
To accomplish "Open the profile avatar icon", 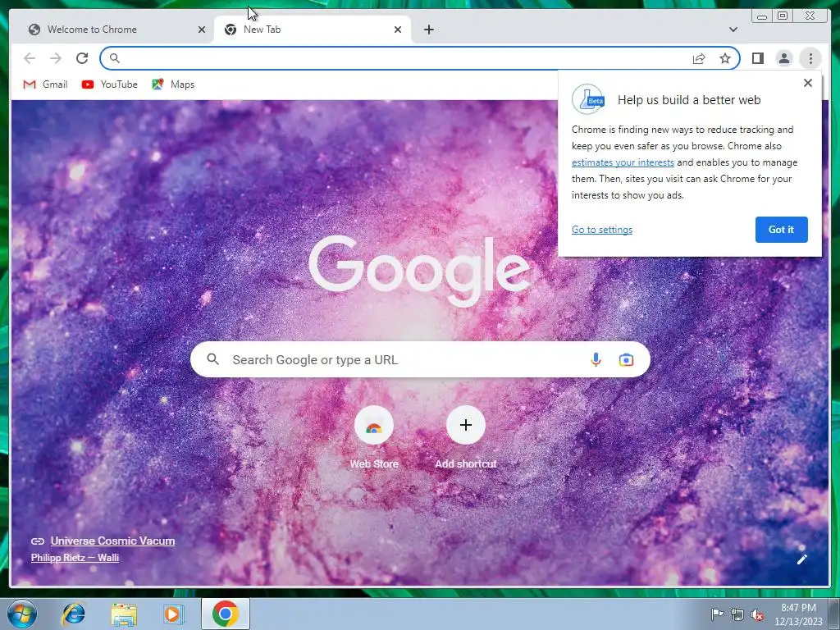I will (x=783, y=58).
